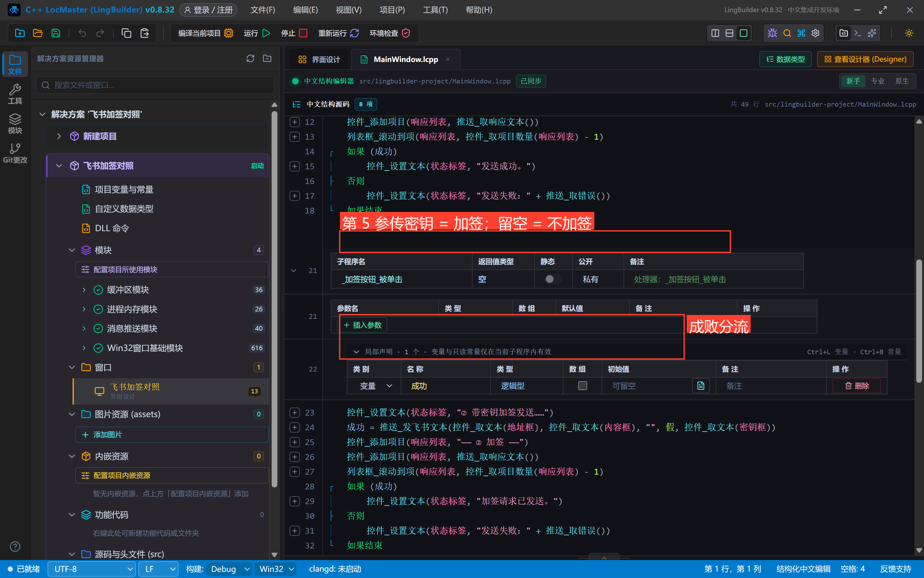Open the Debug build configuration dropdown

[229, 569]
